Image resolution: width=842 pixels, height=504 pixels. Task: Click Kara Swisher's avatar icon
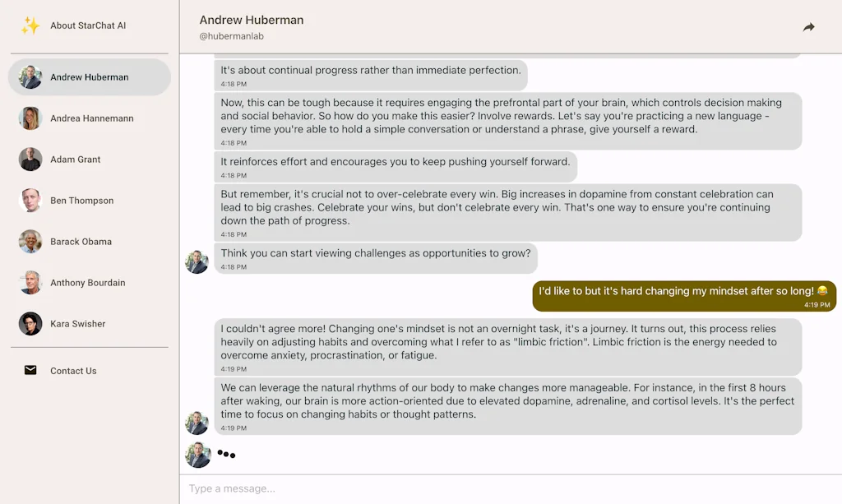[30, 323]
